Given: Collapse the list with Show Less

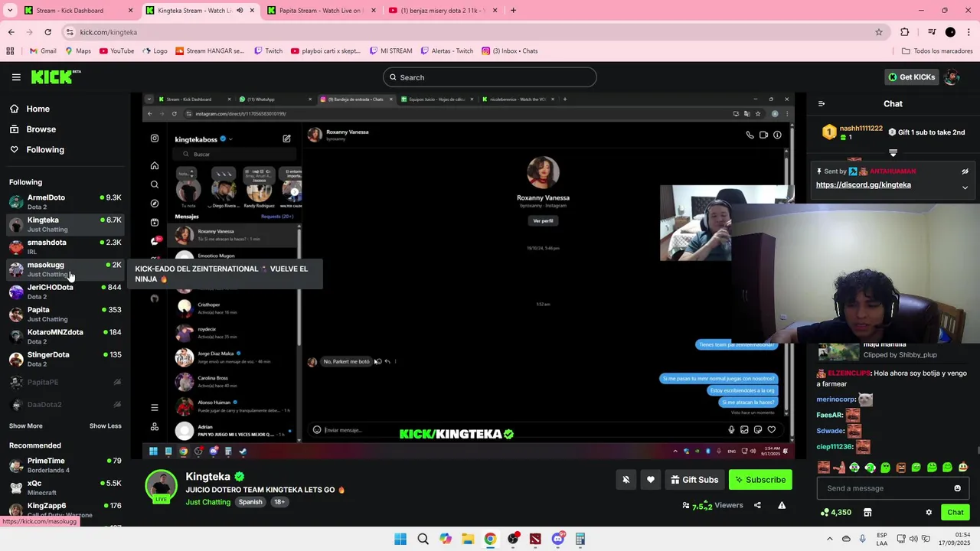Looking at the screenshot, I should point(105,426).
